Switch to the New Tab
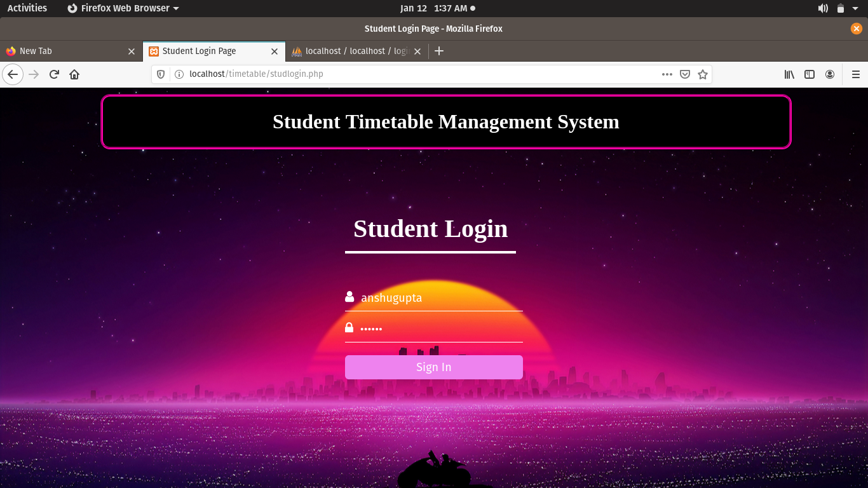Image resolution: width=868 pixels, height=488 pixels. click(64, 51)
